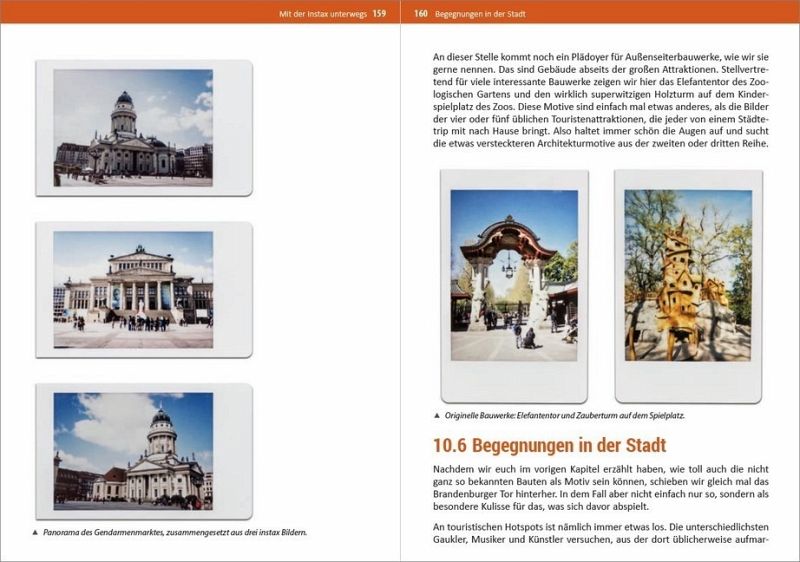
Task: Click the heading 10.6 Begegnungen in der Stadt
Action: (x=549, y=445)
